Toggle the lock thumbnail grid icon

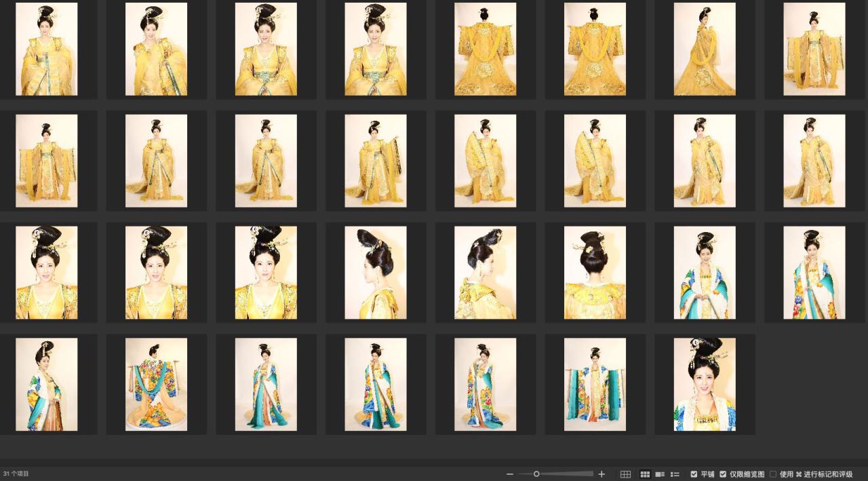(625, 474)
